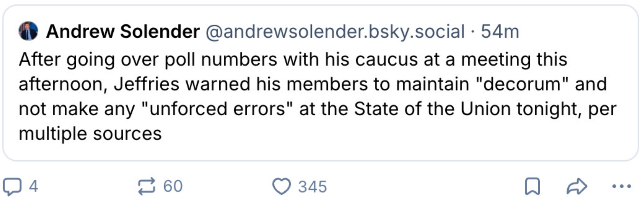Screen dimensions: 644x206
Task: Click the reply count of 4
Action: point(33,186)
